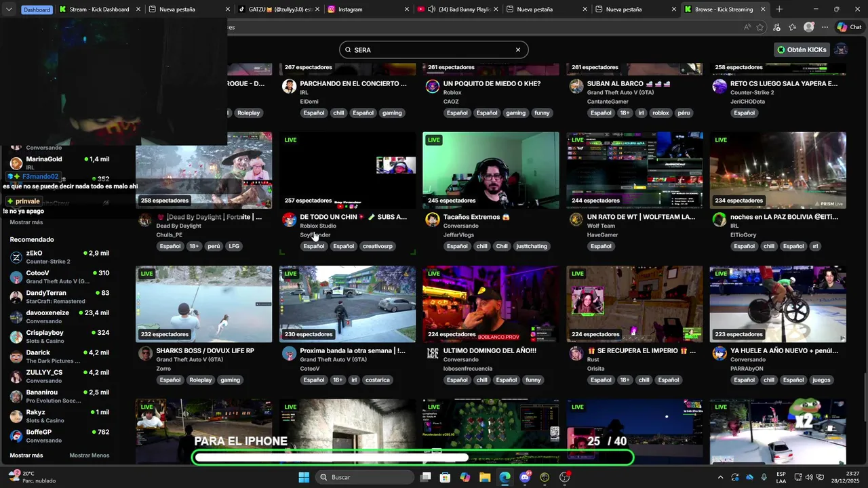Open noches en LA PAZ BOLIVIA thumbnail

(x=778, y=170)
